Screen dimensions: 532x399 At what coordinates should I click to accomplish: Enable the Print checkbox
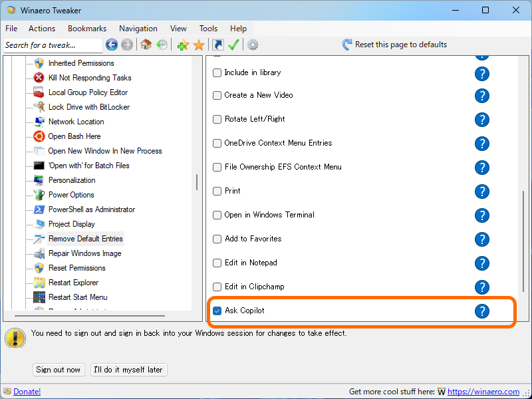[x=217, y=191]
